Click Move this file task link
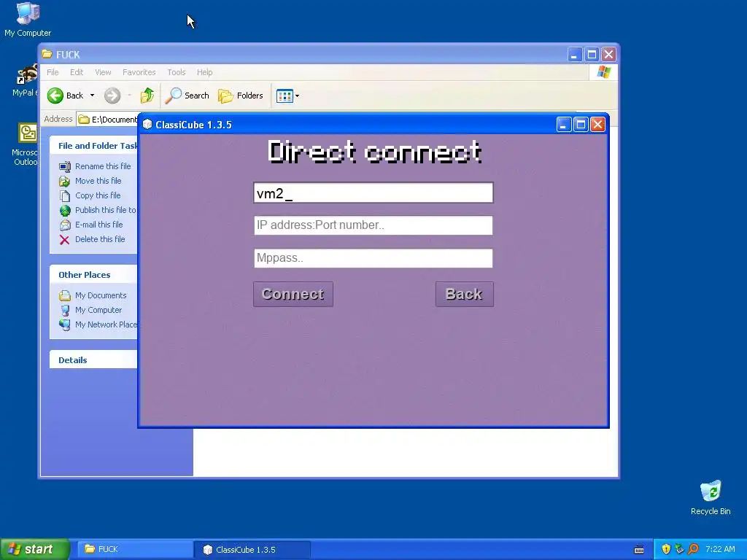This screenshot has width=747, height=560. [x=98, y=181]
